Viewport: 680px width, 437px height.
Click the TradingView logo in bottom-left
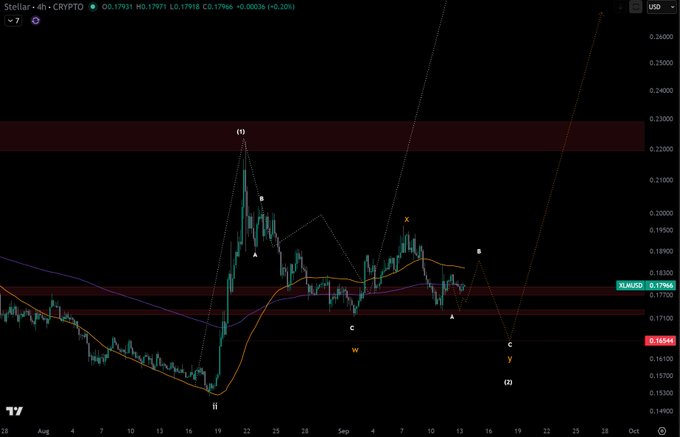point(14,411)
